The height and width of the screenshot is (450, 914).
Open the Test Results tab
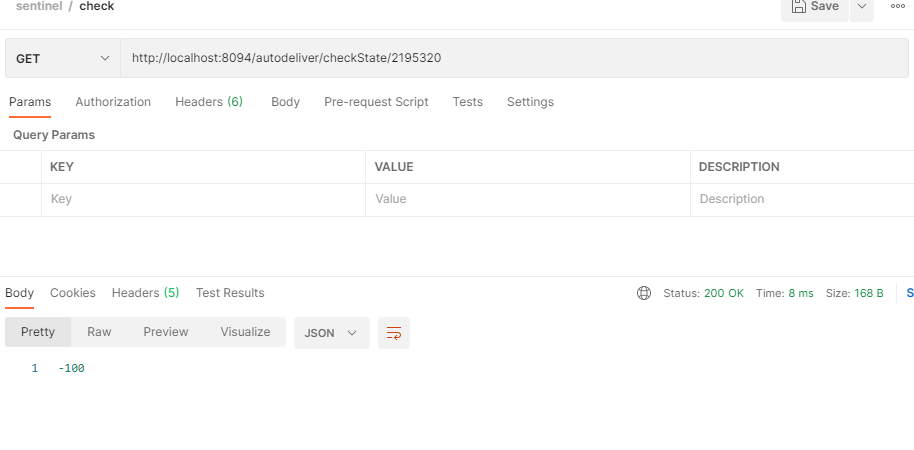230,293
